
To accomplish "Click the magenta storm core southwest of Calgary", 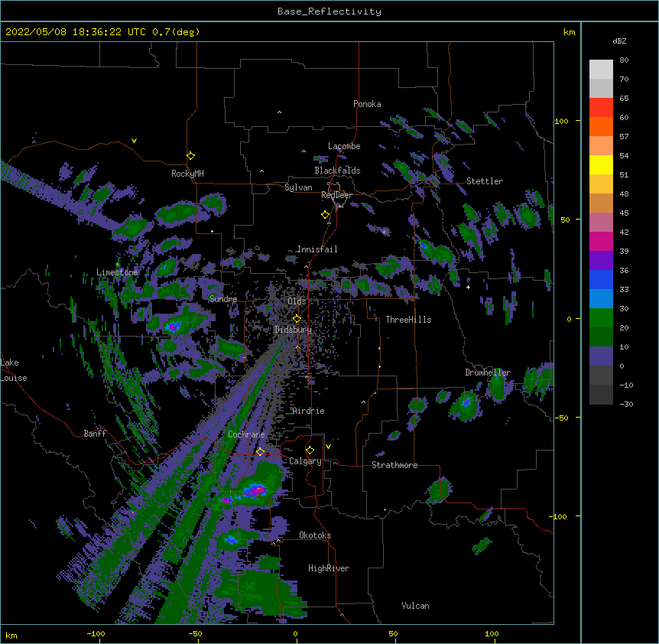I will (x=255, y=490).
